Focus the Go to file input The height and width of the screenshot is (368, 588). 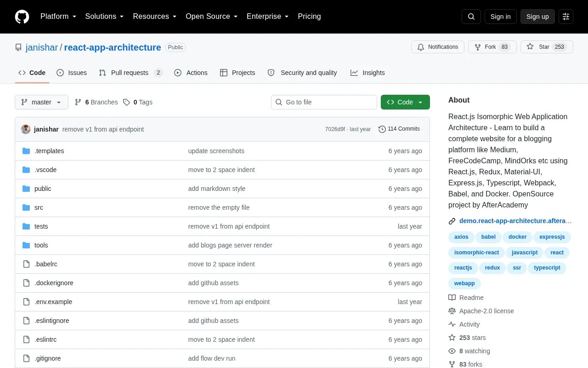click(324, 102)
